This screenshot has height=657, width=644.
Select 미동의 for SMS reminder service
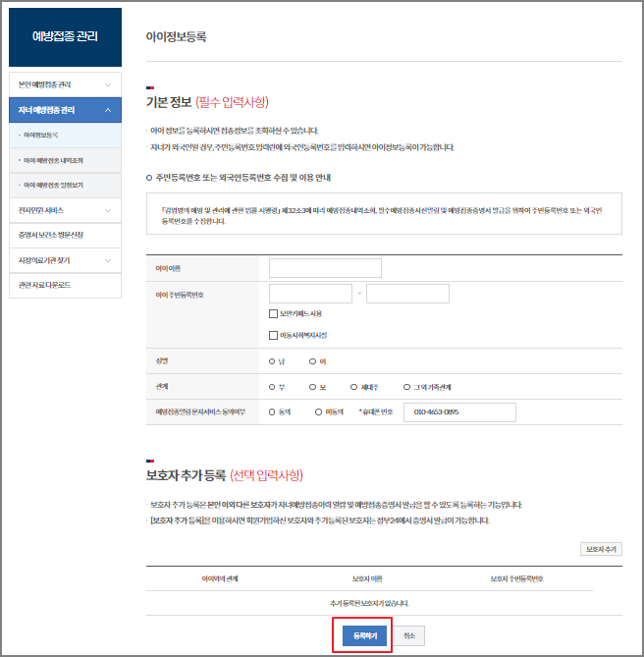[318, 412]
